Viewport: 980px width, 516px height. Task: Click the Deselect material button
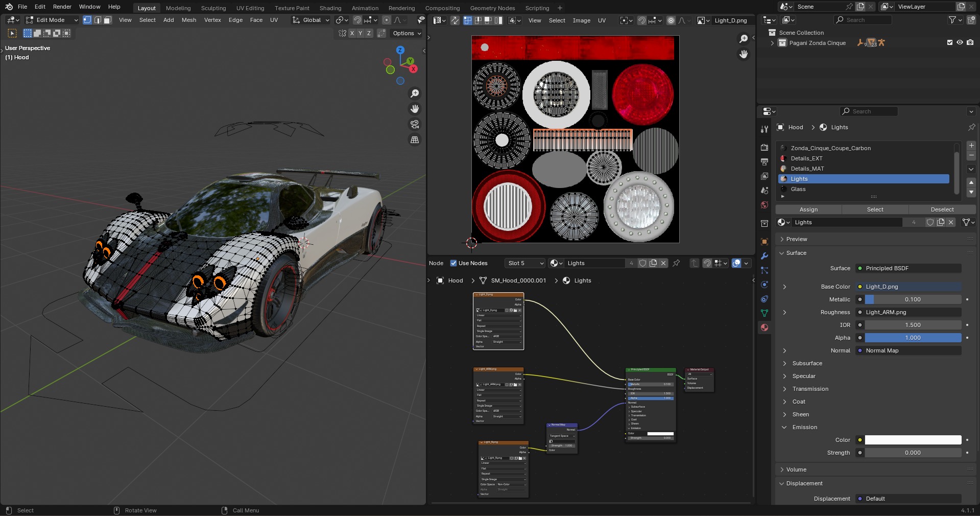[942, 209]
